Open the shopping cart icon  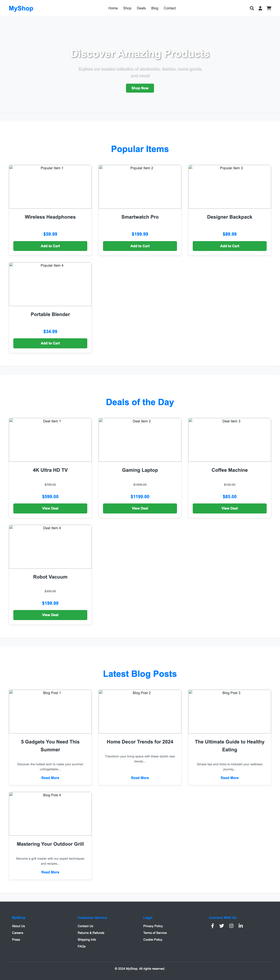tap(269, 8)
